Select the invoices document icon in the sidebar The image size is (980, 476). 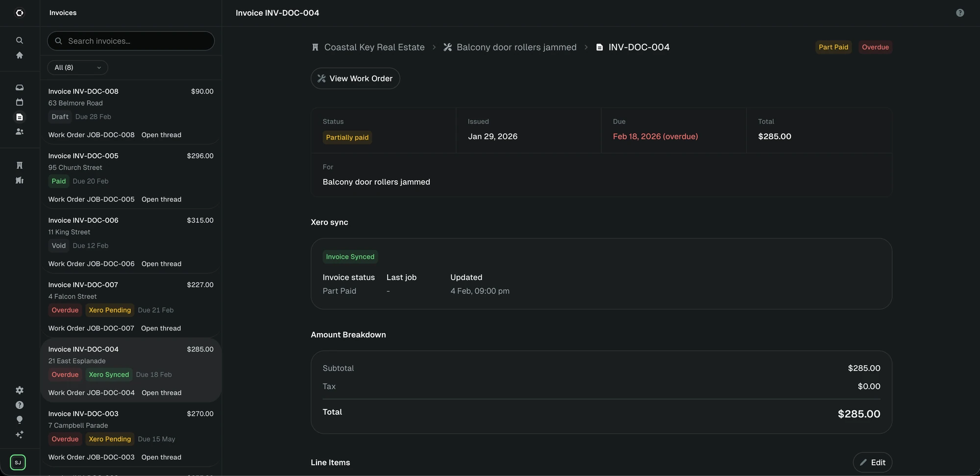point(20,117)
